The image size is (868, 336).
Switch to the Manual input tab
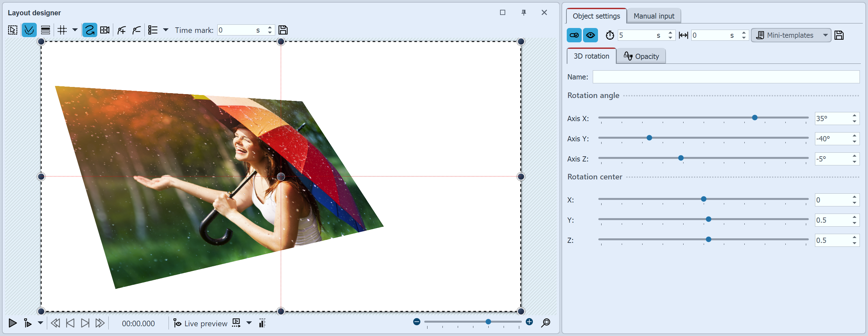pyautogui.click(x=653, y=16)
